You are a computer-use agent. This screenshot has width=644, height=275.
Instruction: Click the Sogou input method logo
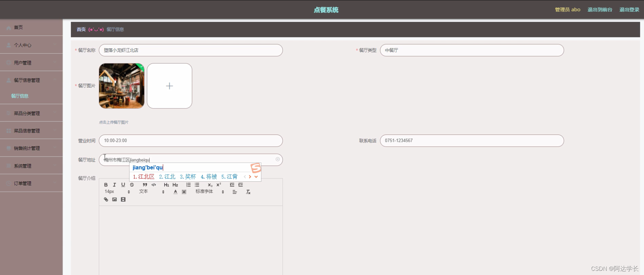click(256, 168)
